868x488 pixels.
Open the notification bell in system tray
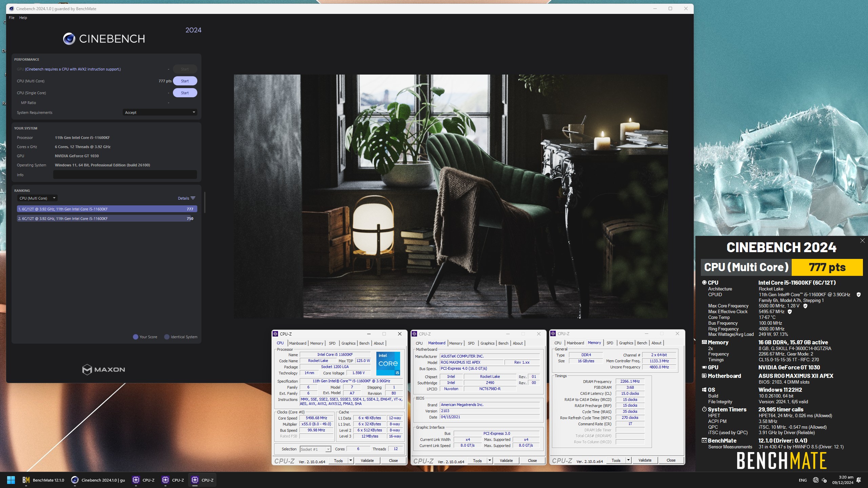(x=859, y=480)
